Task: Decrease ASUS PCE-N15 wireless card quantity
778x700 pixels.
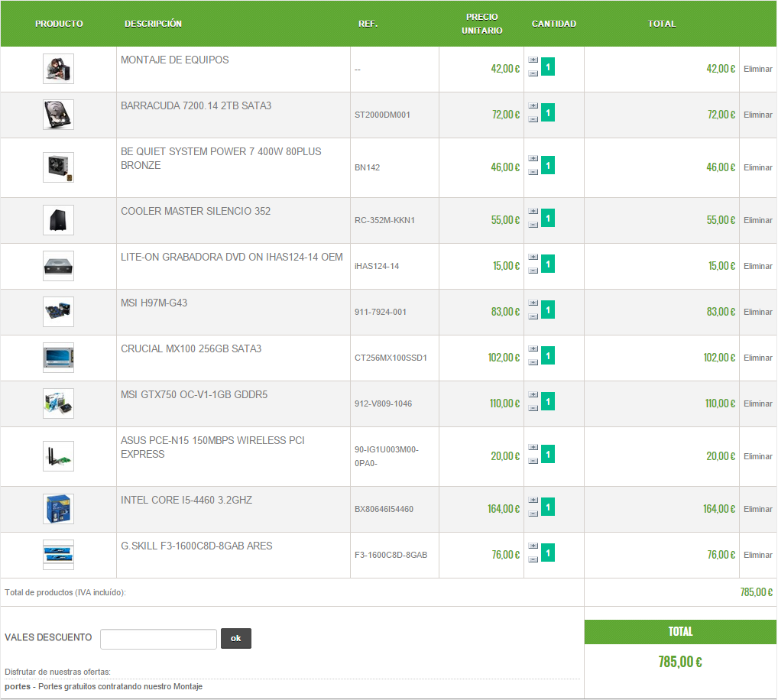Action: 533,460
